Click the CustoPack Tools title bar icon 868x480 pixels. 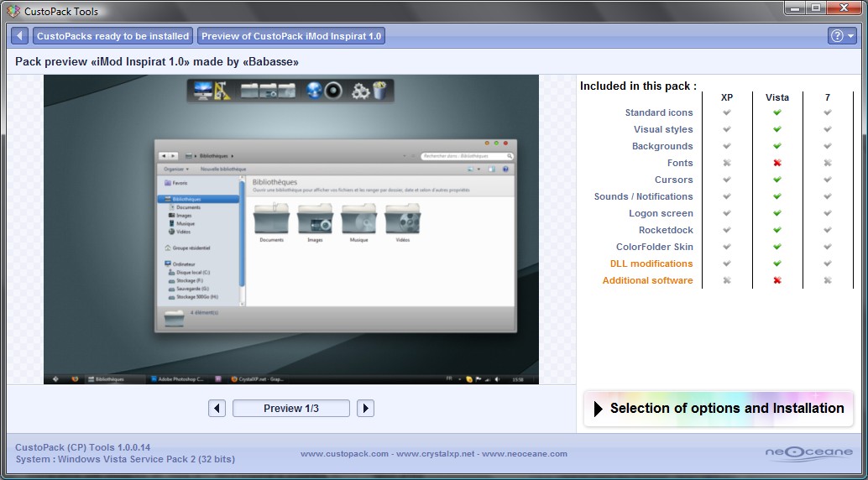[13, 11]
